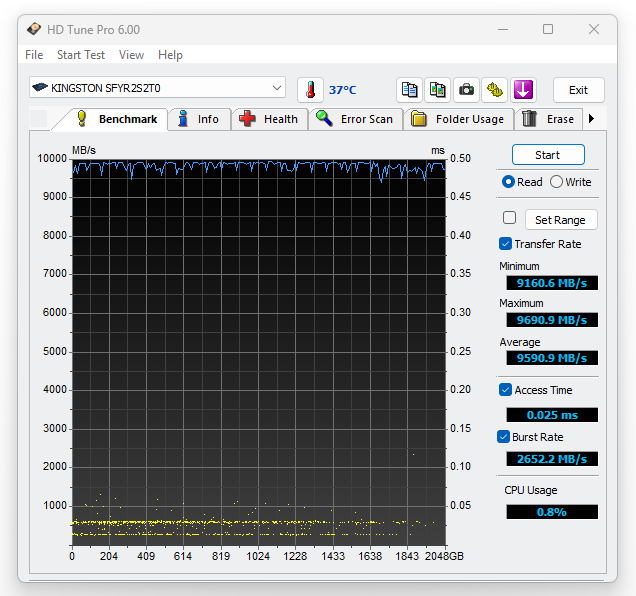The image size is (636, 596).
Task: Open the options wrench icon
Action: pos(494,90)
